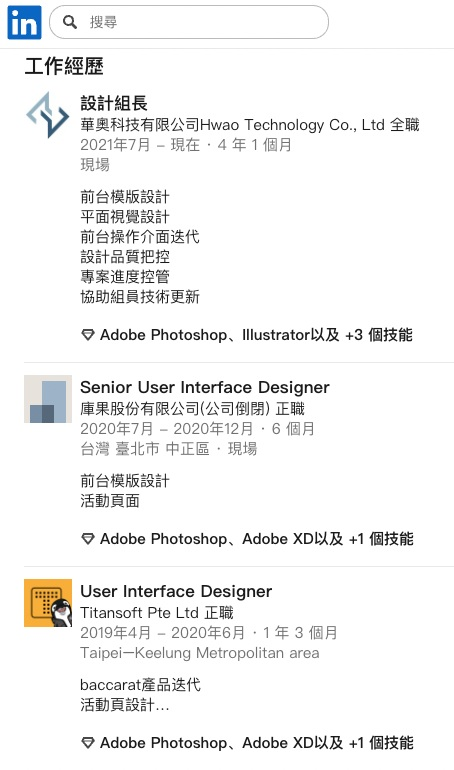Open the 設計組長 position title
Image resolution: width=454 pixels, height=770 pixels.
[x=114, y=103]
